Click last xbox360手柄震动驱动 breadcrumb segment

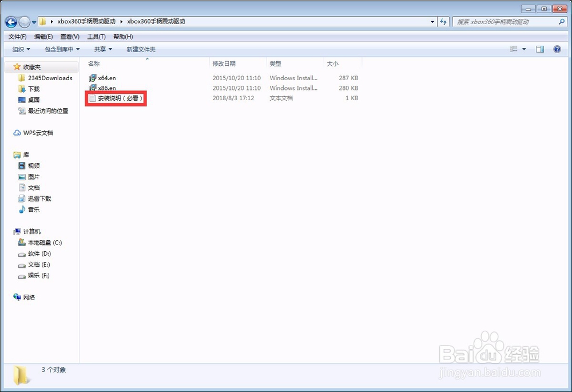coord(156,22)
